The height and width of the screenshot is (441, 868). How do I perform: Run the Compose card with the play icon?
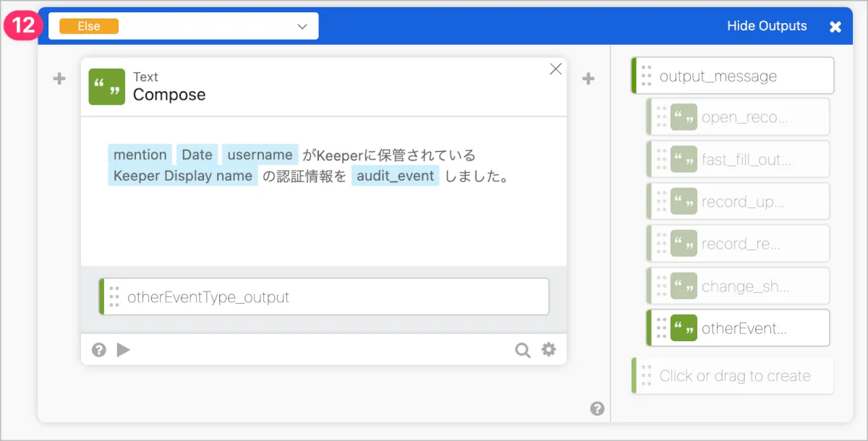tap(124, 350)
